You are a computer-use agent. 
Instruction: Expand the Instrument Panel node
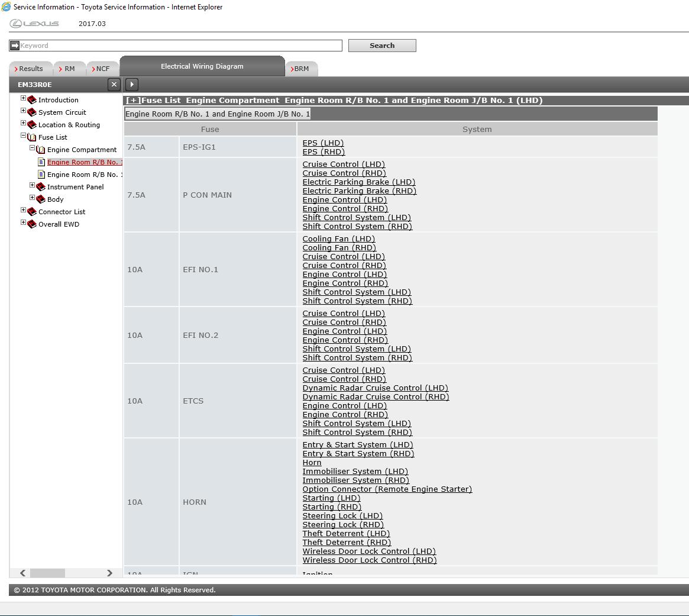32,185
